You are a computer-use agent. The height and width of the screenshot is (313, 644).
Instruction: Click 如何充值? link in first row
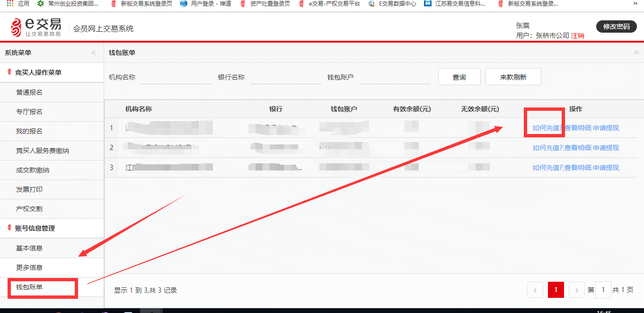pyautogui.click(x=547, y=128)
